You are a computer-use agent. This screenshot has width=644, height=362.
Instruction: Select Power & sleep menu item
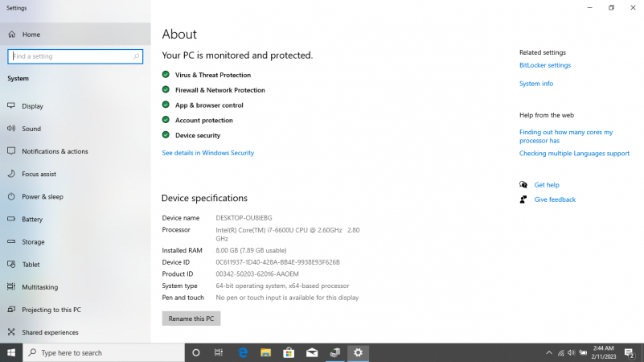click(x=75, y=196)
